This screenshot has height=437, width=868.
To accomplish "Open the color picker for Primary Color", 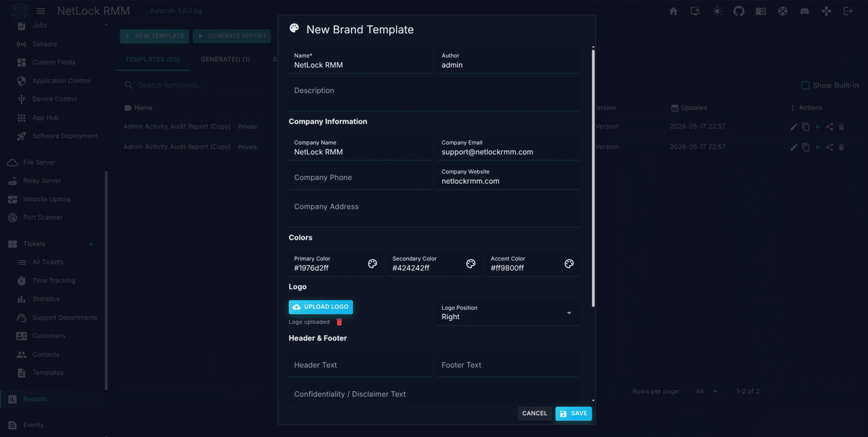I will click(x=372, y=263).
